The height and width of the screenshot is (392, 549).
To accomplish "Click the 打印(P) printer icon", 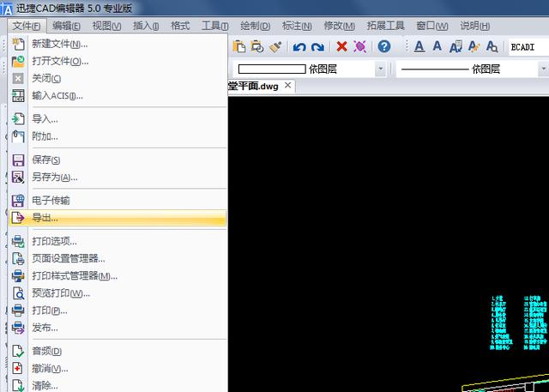I will (x=18, y=311).
